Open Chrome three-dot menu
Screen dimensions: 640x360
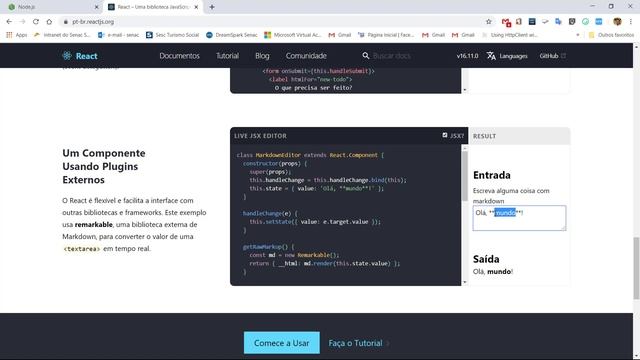pos(631,22)
